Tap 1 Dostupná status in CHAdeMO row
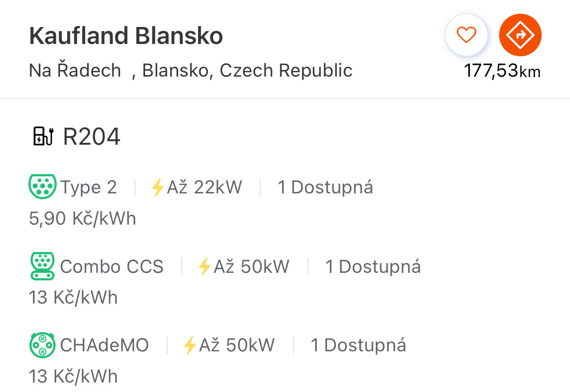570x392 pixels. point(358,346)
